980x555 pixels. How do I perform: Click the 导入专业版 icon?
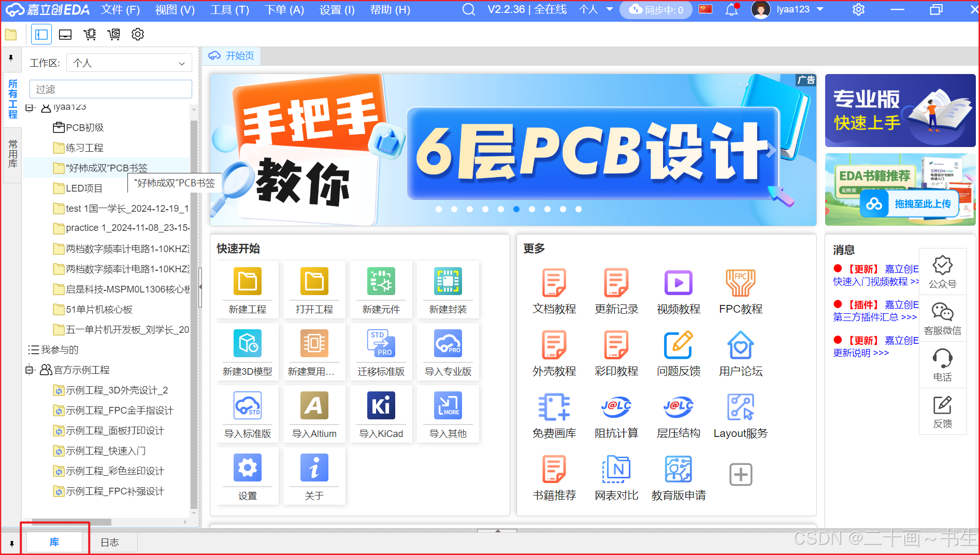tap(448, 343)
